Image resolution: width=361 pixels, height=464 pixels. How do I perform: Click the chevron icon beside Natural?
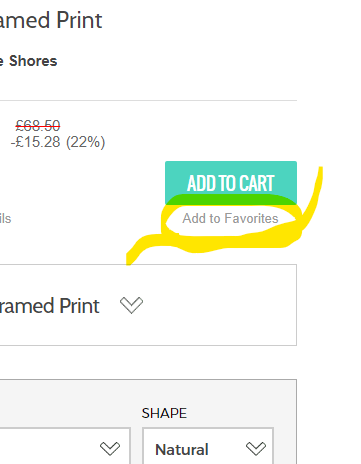(256, 449)
